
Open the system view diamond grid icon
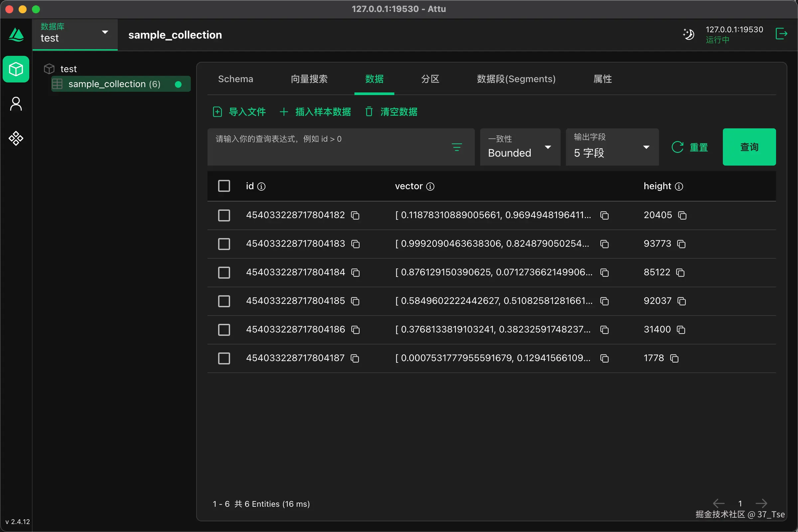pos(16,138)
